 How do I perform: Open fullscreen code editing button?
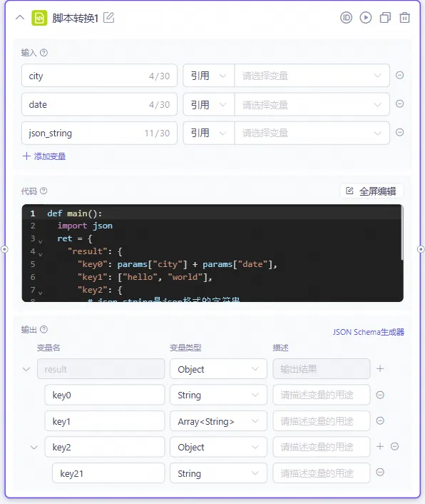(x=372, y=191)
